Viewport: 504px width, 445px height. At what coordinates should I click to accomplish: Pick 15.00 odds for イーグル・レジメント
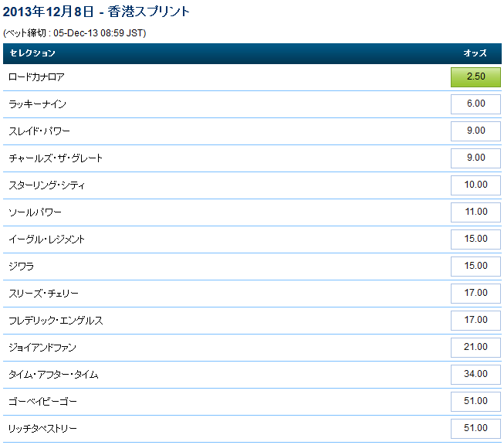(475, 239)
